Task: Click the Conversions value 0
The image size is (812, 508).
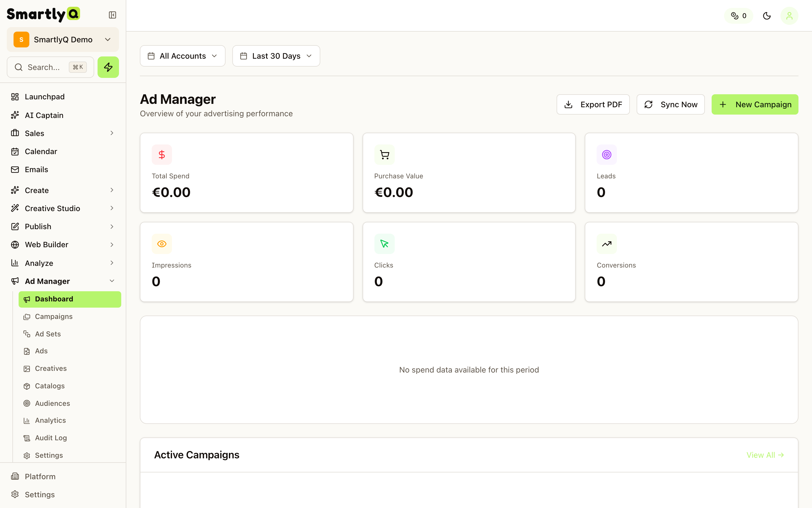Action: pyautogui.click(x=601, y=282)
